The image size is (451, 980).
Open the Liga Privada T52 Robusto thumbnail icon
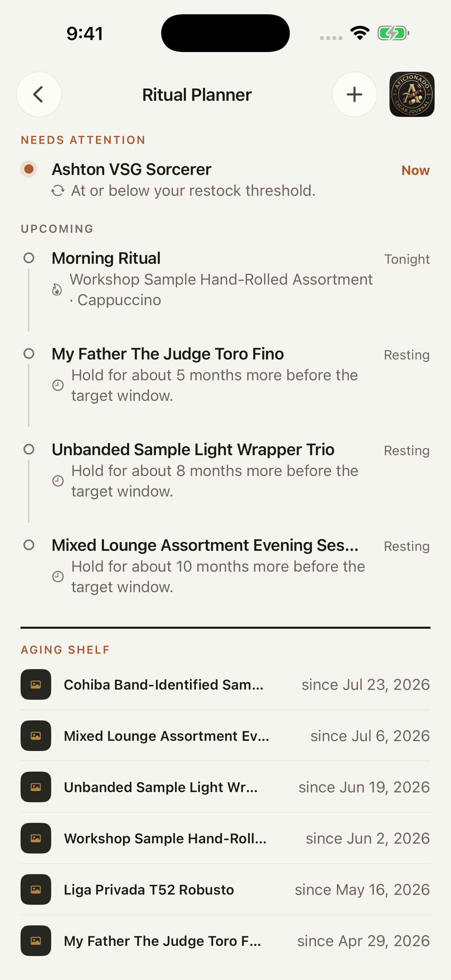point(36,889)
